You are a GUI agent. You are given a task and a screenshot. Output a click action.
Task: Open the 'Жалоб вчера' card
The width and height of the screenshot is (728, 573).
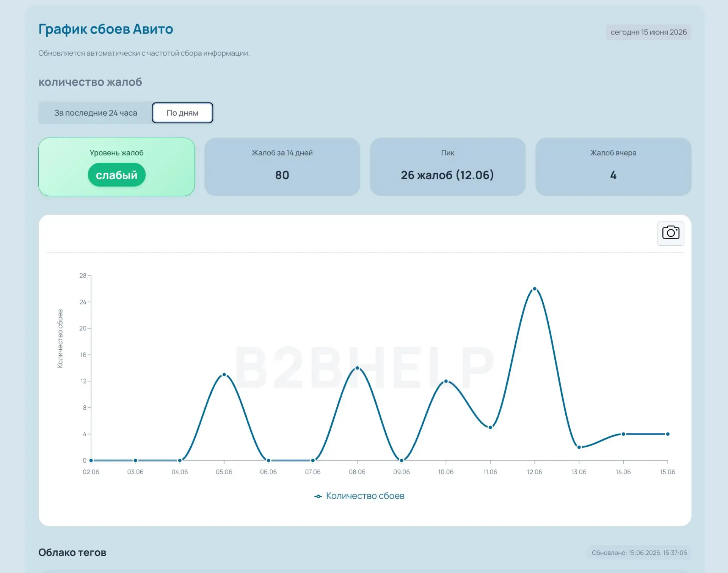coord(613,167)
